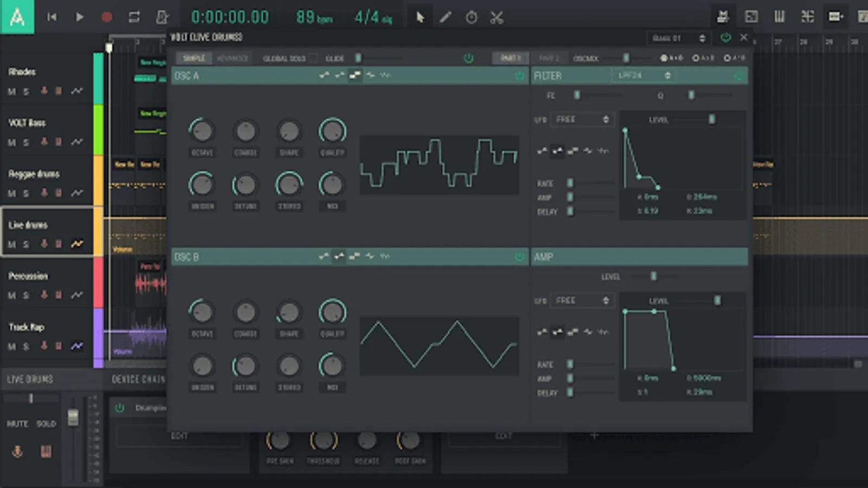Image resolution: width=868 pixels, height=488 pixels.
Task: Toggle the OSC A power button
Action: tap(519, 76)
